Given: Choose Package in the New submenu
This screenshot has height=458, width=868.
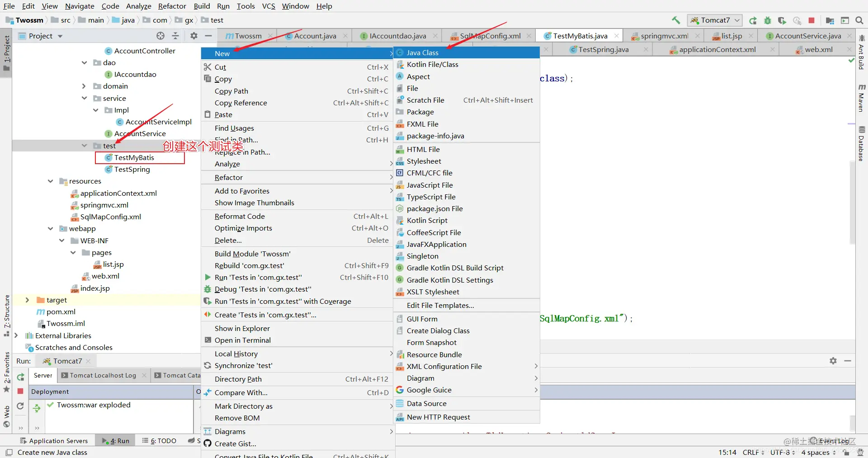Looking at the screenshot, I should click(467, 112).
